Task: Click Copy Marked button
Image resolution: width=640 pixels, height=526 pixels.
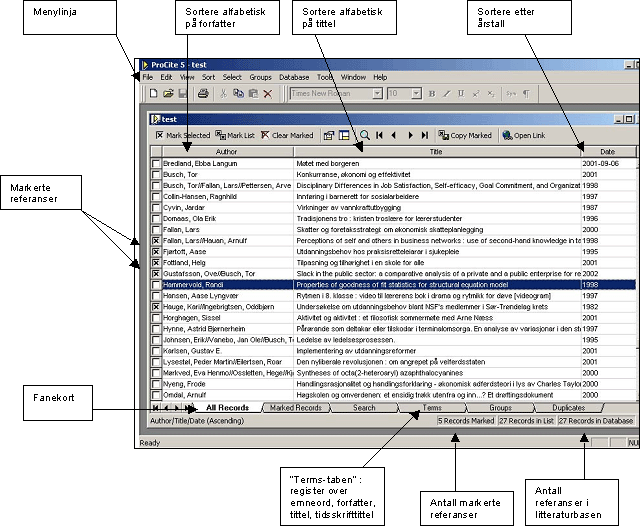Action: point(465,135)
